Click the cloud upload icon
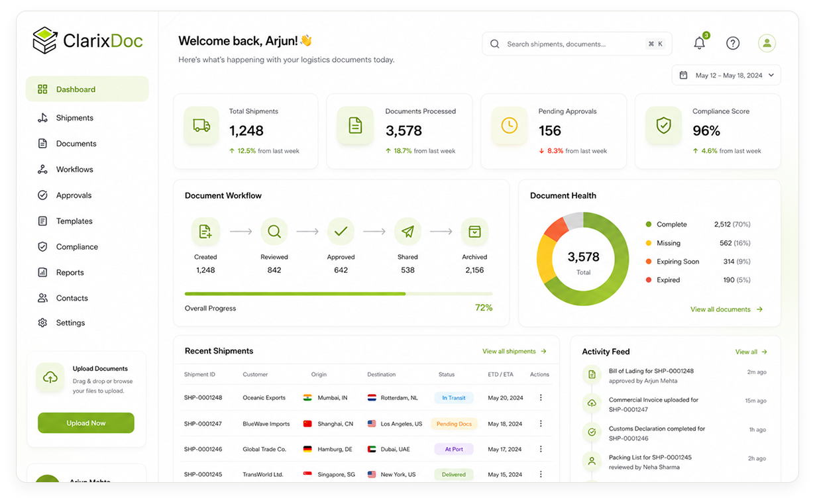Viewport: 815px width, 504px height. (50, 378)
